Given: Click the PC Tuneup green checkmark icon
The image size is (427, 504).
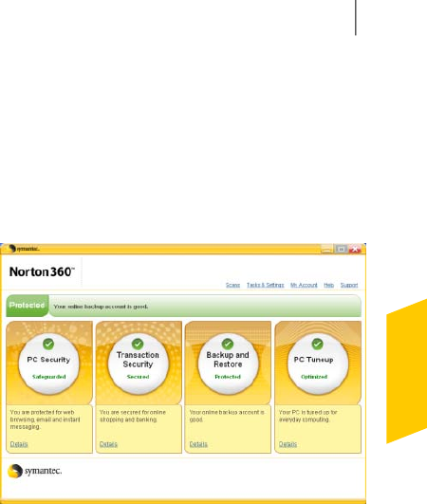Looking at the screenshot, I should click(x=317, y=344).
